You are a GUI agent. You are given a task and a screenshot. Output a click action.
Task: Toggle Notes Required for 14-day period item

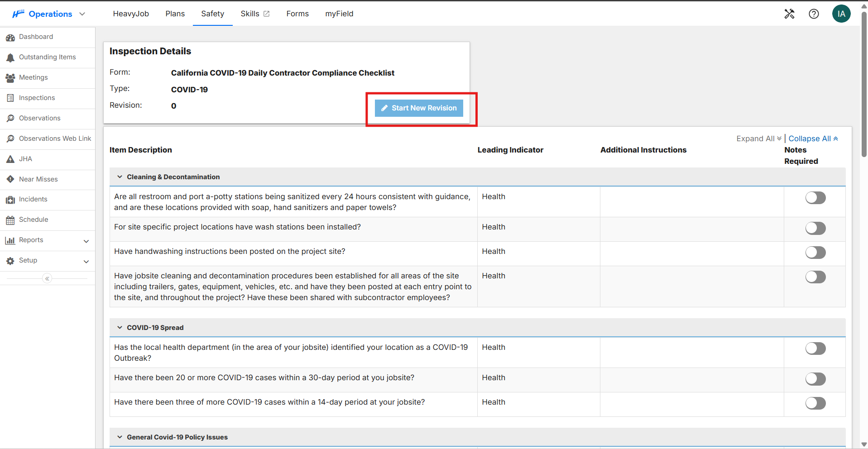coord(815,403)
